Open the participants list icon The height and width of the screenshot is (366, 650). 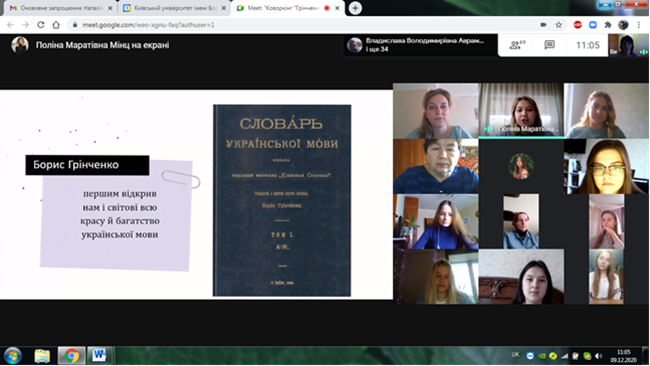pos(517,45)
